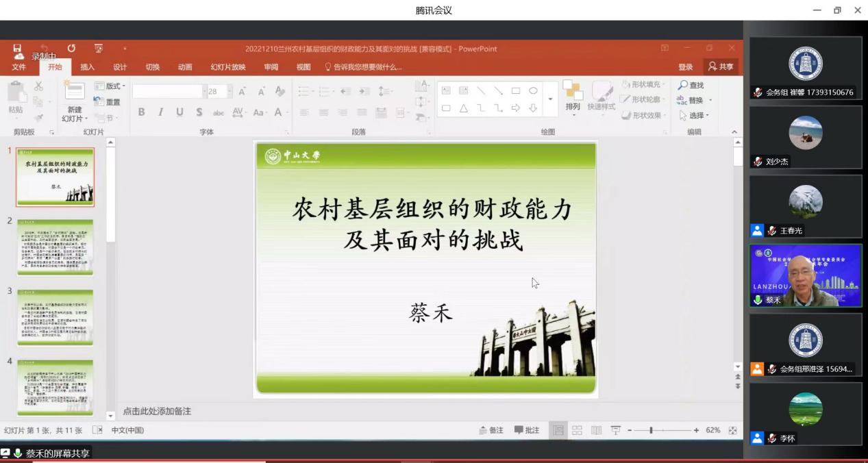Open Slide Sorter view in status bar
Screen dimensions: 868x463
click(577, 430)
